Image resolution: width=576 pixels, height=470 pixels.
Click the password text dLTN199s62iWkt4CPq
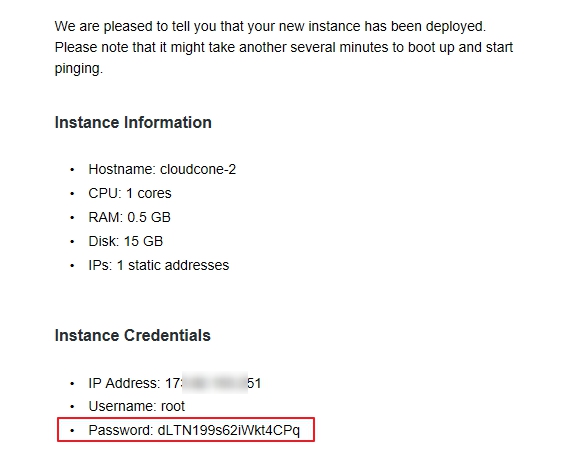(228, 430)
